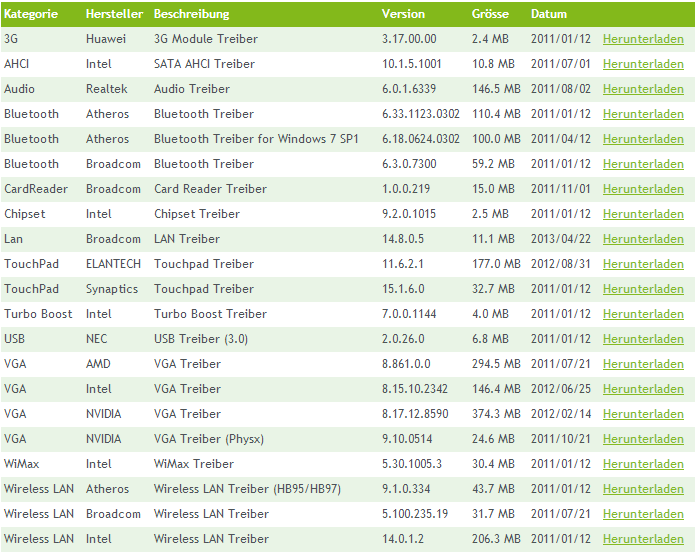This screenshot has width=695, height=553.
Task: Download the Broadcom LAN Treiber 14.8.0.5
Action: point(643,239)
